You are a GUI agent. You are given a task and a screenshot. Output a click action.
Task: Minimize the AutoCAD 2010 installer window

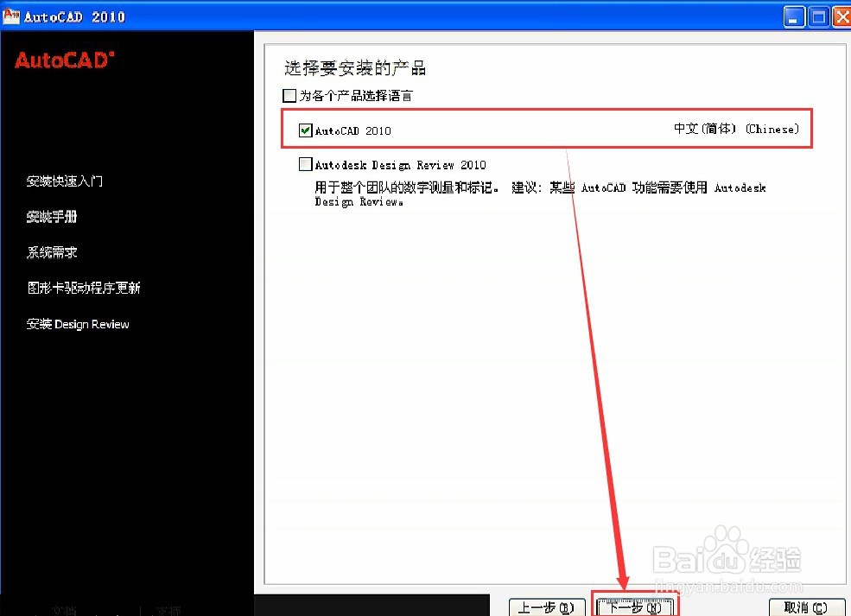click(x=794, y=17)
